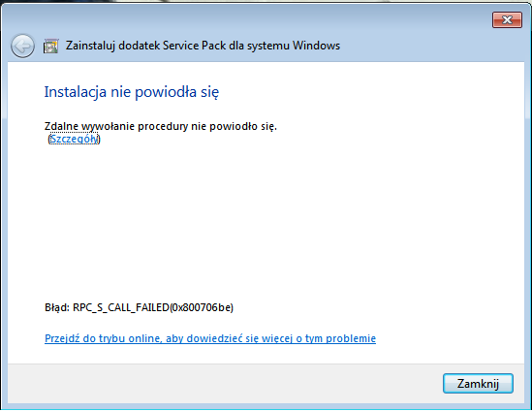532x411 pixels.
Task: Click the 'Błąd:' error label
Action: [57, 307]
